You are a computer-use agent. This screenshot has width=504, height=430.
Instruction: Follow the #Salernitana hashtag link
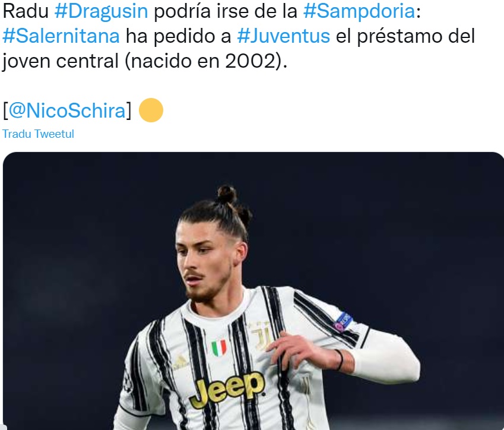(61, 36)
